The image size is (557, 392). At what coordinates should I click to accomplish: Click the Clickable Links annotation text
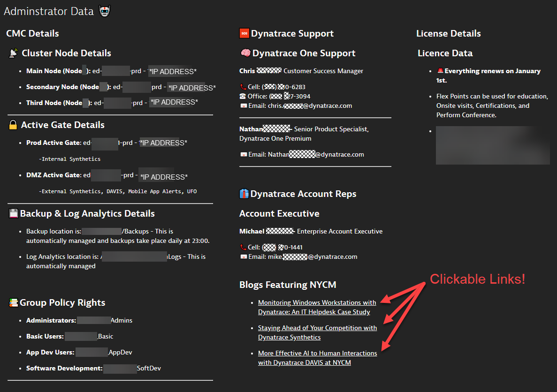(x=477, y=279)
